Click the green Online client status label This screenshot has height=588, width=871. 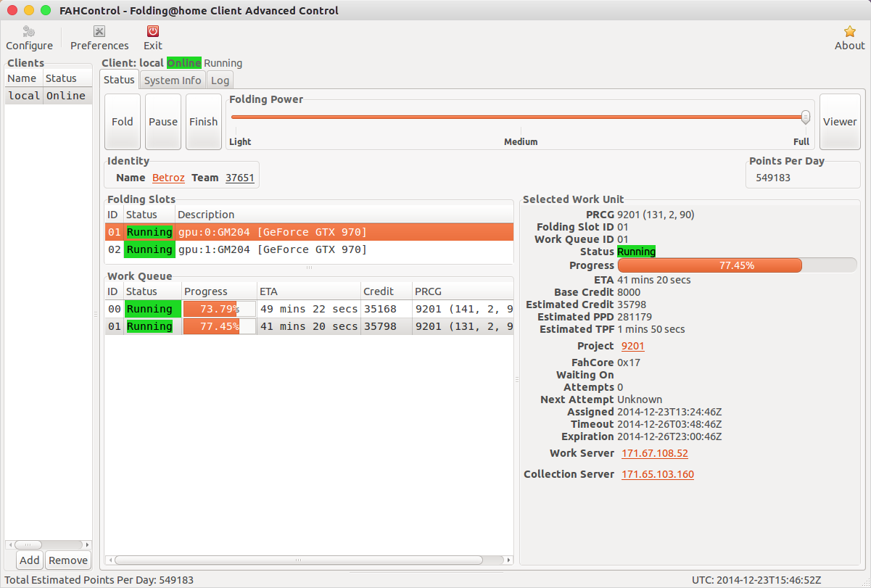pos(184,63)
